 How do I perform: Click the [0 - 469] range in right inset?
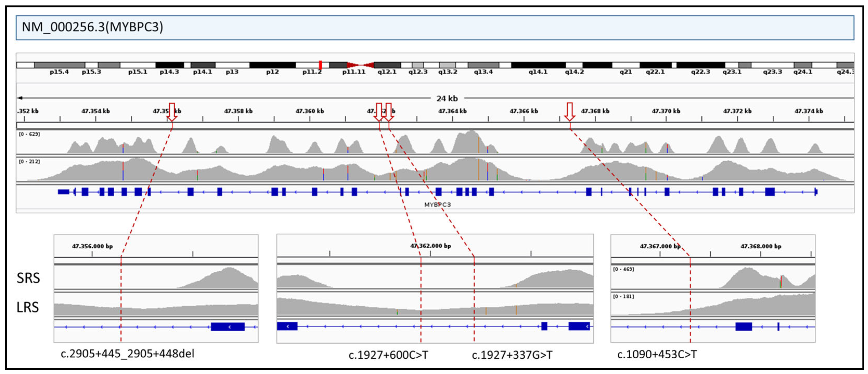[x=623, y=269]
